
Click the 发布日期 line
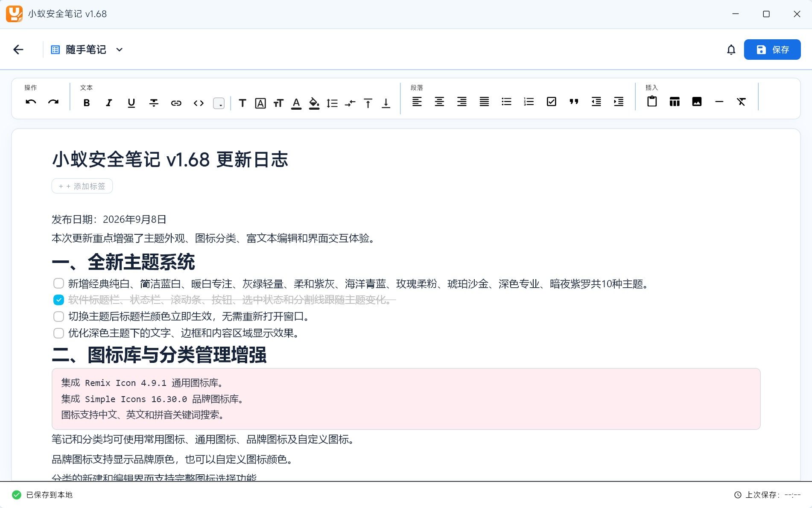(109, 219)
